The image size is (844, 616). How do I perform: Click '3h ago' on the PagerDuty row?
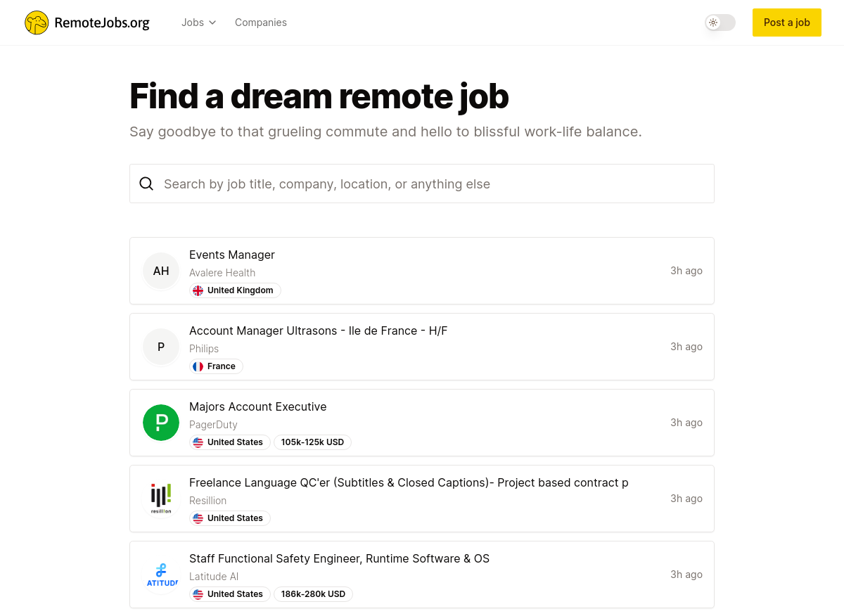tap(686, 423)
